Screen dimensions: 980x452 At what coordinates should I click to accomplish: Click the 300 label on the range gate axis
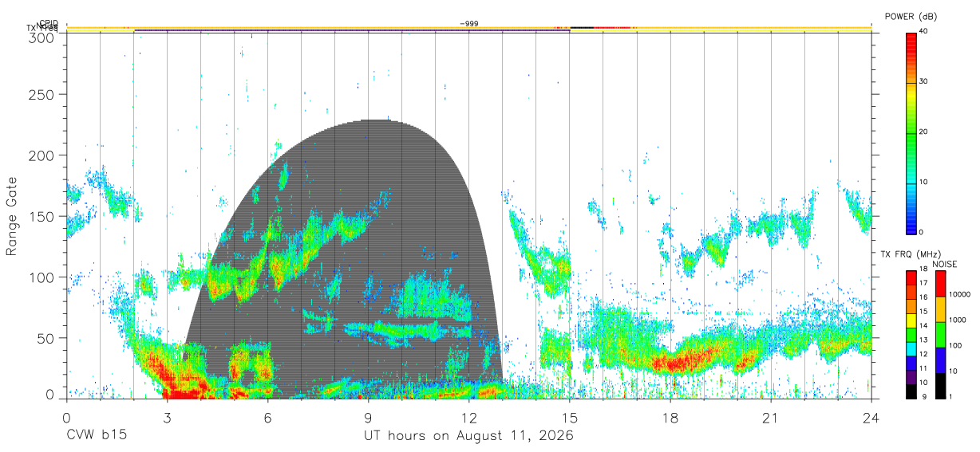tap(40, 37)
